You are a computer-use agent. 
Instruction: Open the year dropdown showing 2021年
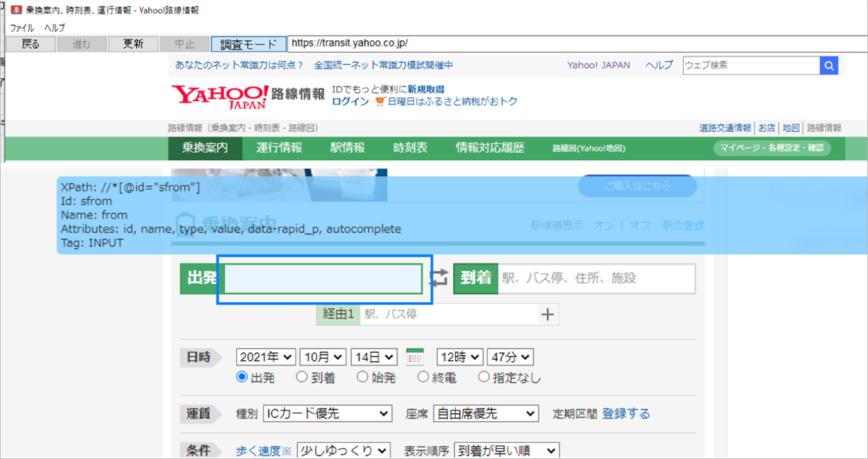tap(266, 357)
